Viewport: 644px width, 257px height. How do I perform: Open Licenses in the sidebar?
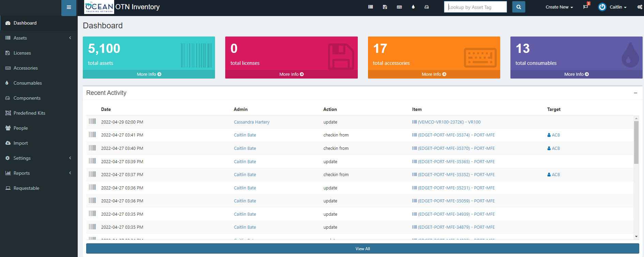pyautogui.click(x=39, y=53)
